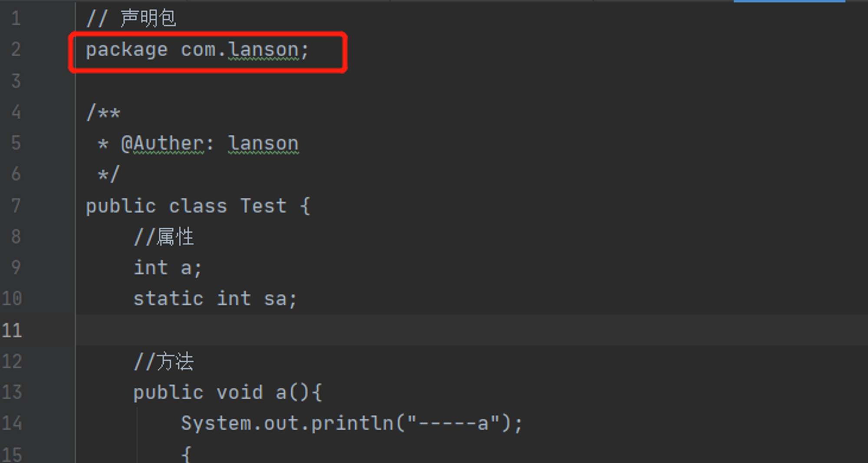Click the class name 'Test'
868x463 pixels.
coord(263,206)
